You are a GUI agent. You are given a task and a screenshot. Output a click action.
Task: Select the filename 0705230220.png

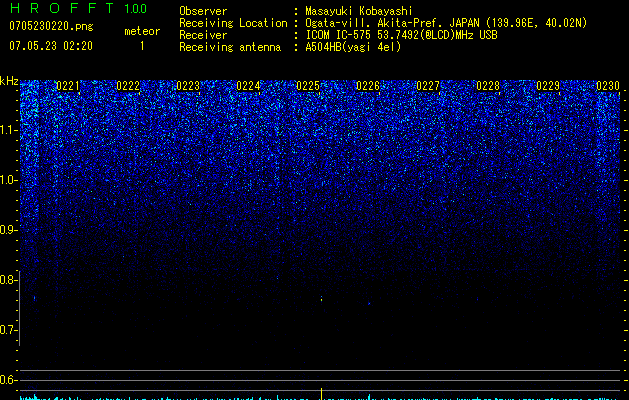[51, 26]
